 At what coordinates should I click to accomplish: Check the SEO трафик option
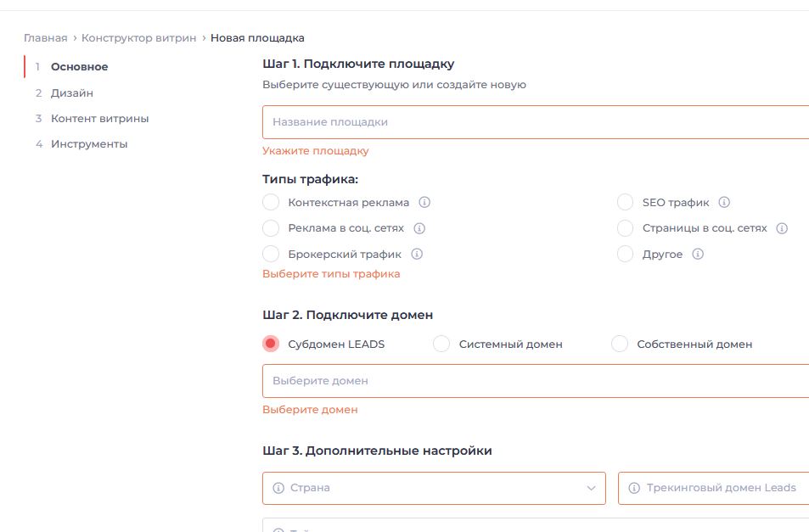click(626, 203)
